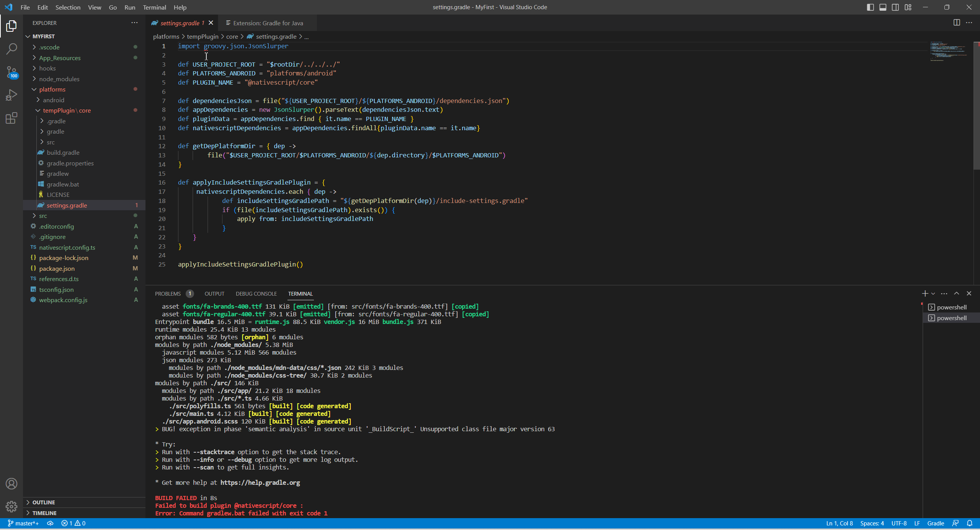This screenshot has width=980, height=530.
Task: Switch to the PROBLEMS tab
Action: point(168,294)
